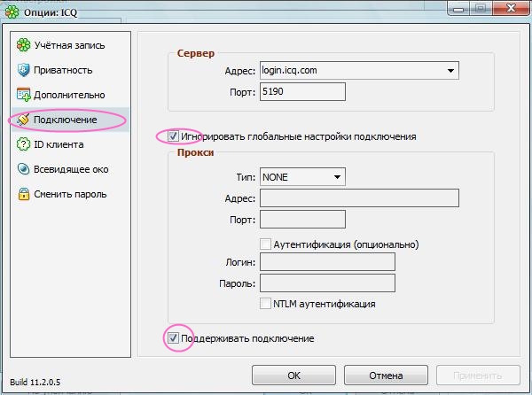Viewport: 532px width, 395px height.
Task: Click the Сервер group heading
Action: pos(196,53)
